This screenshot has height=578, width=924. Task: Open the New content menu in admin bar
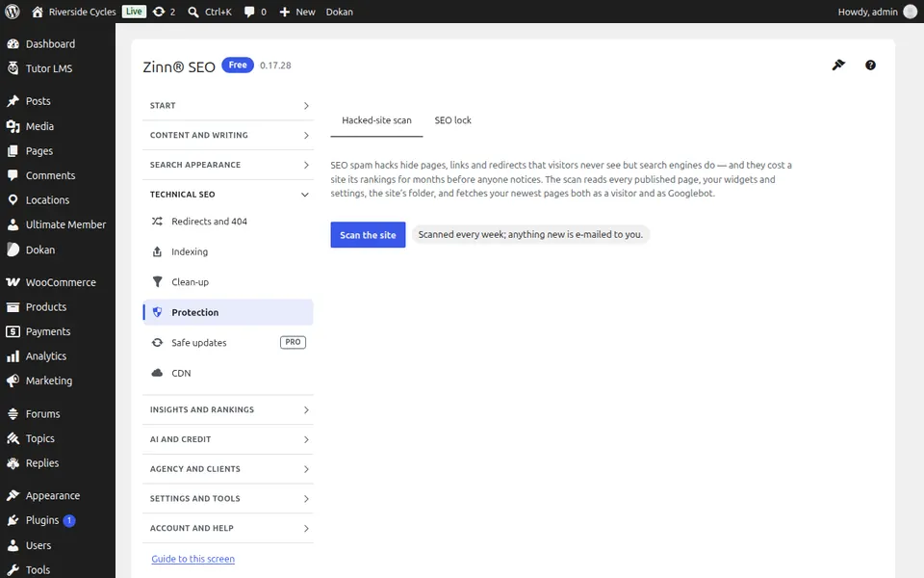tap(297, 12)
